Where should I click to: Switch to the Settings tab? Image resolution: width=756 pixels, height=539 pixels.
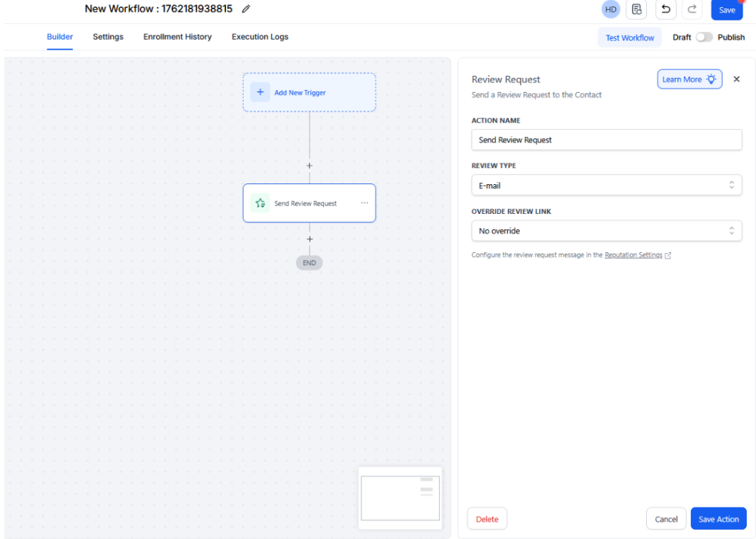[x=108, y=37]
